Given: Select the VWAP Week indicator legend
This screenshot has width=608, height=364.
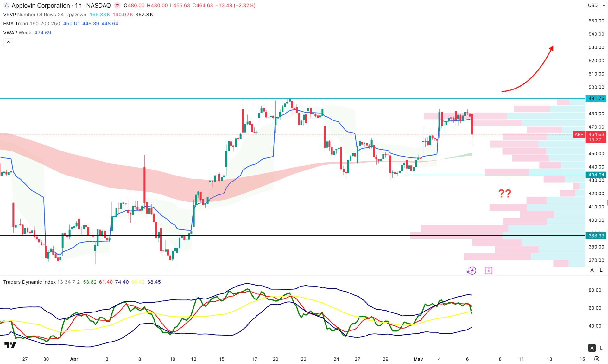Looking at the screenshot, I should coord(17,33).
